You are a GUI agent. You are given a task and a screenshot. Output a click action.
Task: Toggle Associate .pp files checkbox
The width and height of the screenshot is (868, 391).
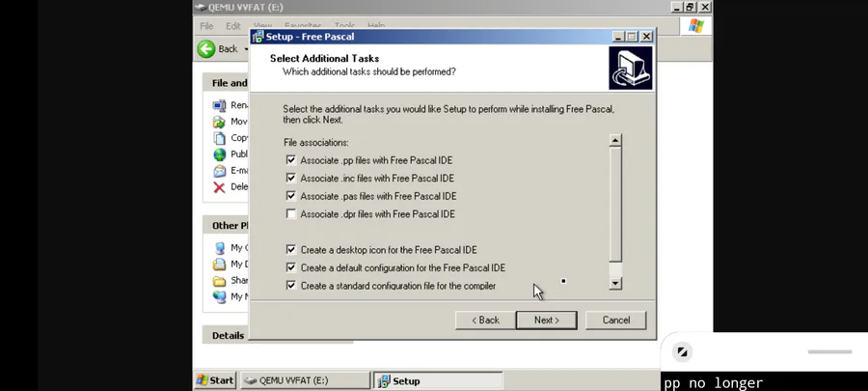291,160
